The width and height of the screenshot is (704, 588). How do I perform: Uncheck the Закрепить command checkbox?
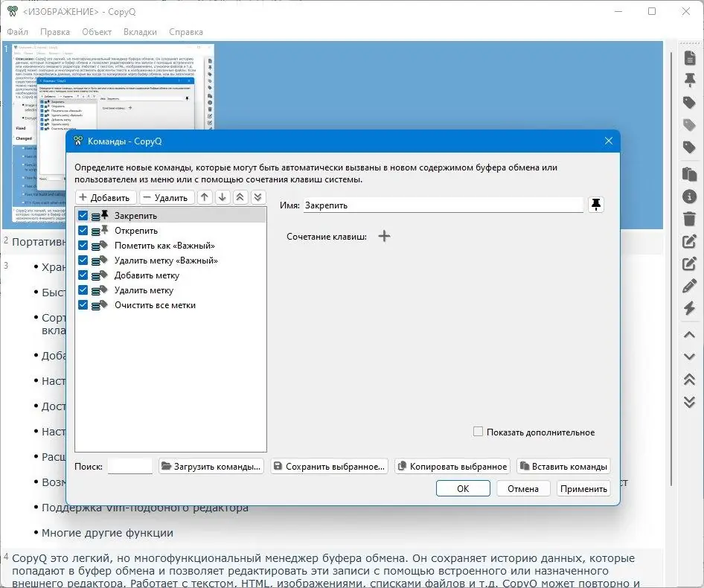[x=83, y=216]
